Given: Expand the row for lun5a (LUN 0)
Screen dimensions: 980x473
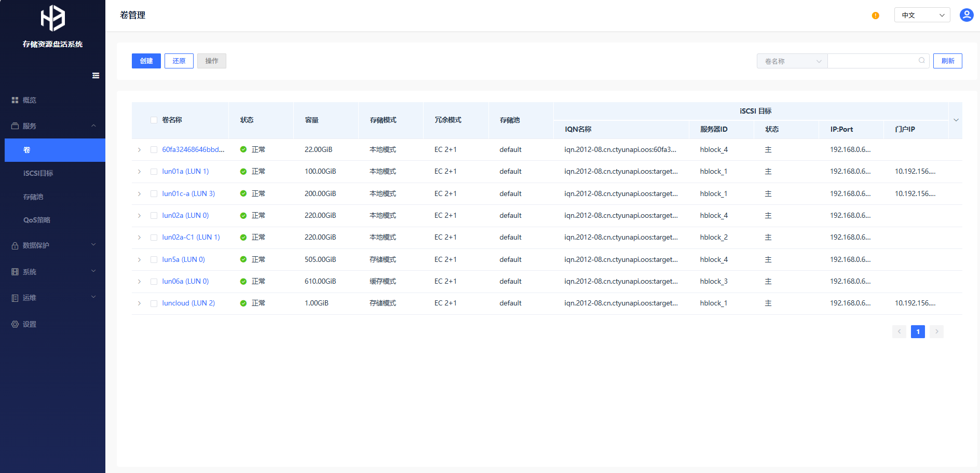Looking at the screenshot, I should 139,260.
